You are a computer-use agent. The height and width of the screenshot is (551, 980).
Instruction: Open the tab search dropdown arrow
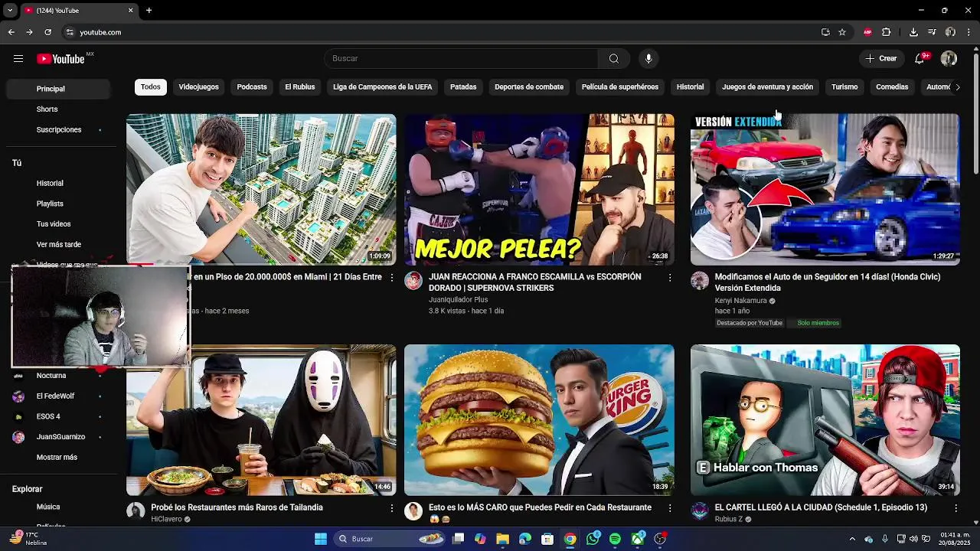pos(10,11)
